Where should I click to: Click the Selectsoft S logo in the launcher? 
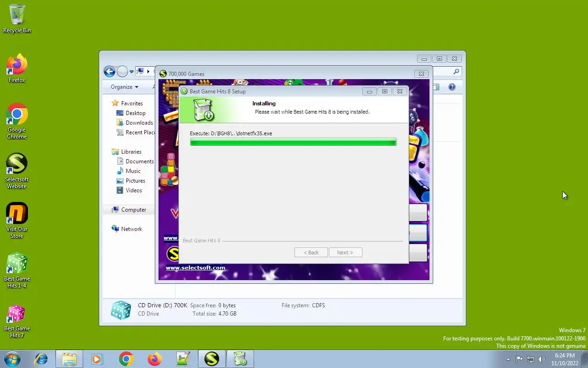pyautogui.click(x=173, y=253)
